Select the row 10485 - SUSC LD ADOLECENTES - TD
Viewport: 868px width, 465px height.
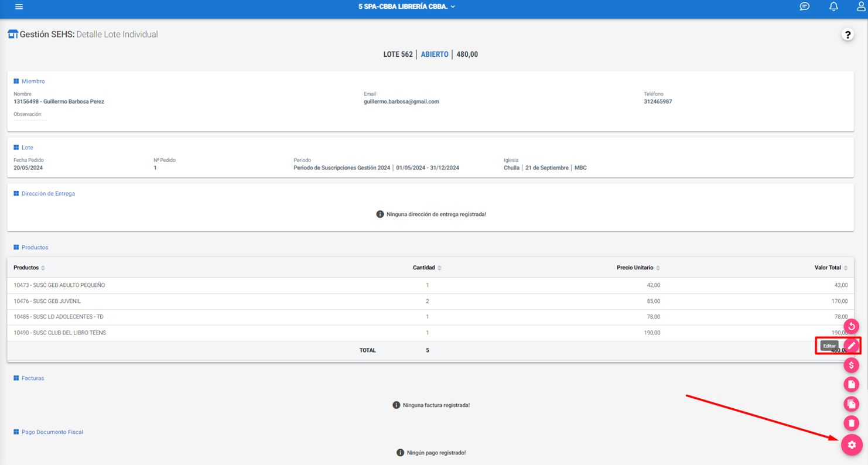pyautogui.click(x=430, y=317)
